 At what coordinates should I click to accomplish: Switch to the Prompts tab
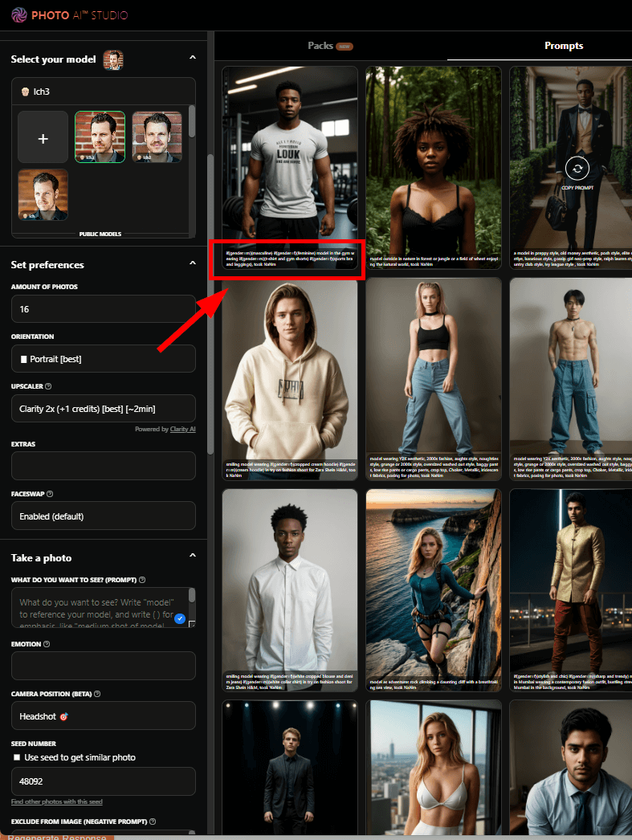click(x=564, y=46)
